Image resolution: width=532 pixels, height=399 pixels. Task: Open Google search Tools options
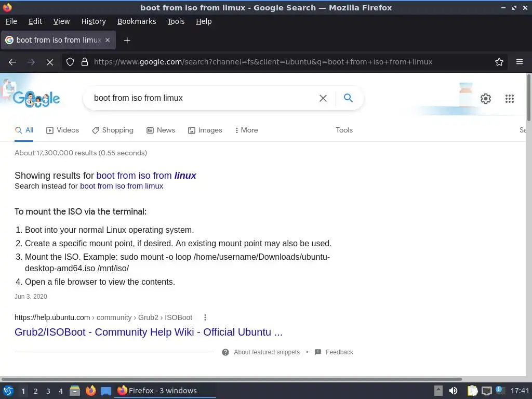point(344,130)
